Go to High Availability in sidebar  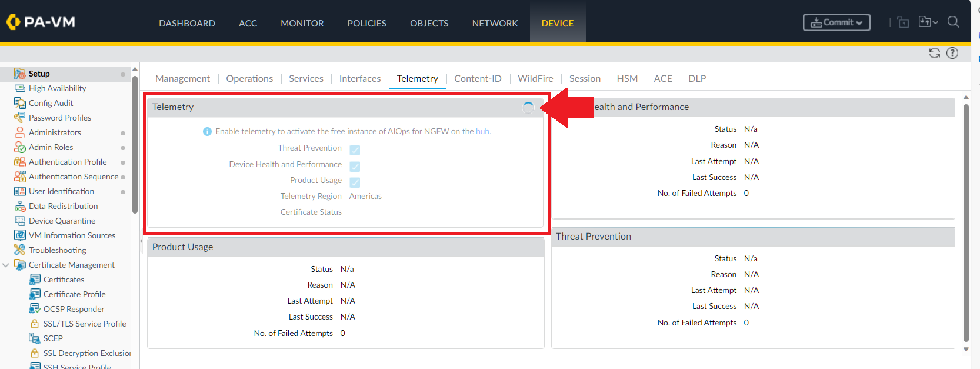[x=57, y=88]
